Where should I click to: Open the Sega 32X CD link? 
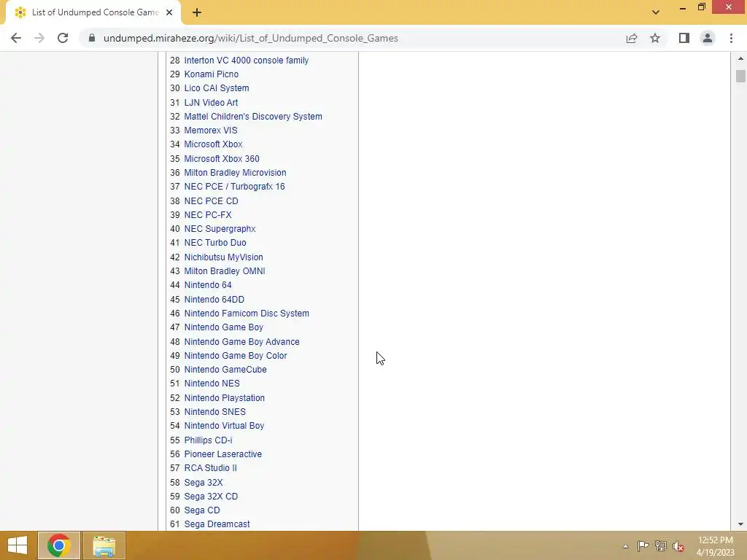pos(211,497)
